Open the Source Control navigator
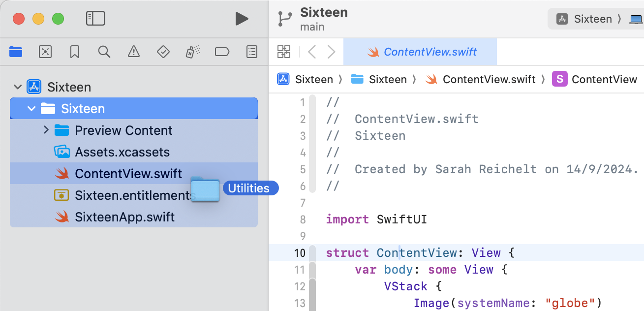 point(45,52)
